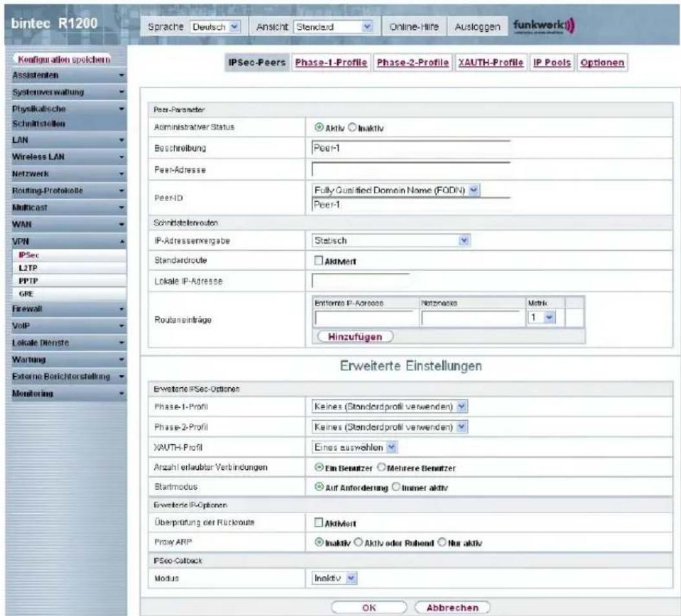Expand the LAN menu
This screenshot has height=616, width=681.
67,140
